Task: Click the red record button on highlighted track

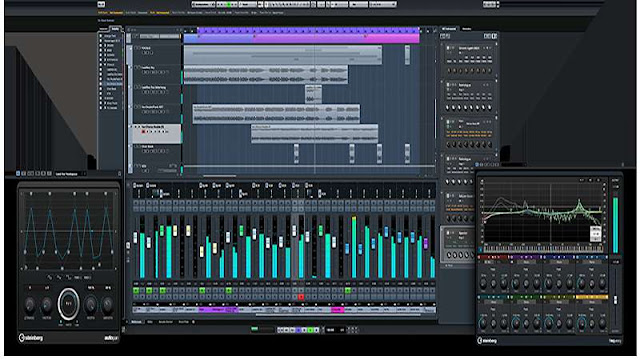Action: 143,132
